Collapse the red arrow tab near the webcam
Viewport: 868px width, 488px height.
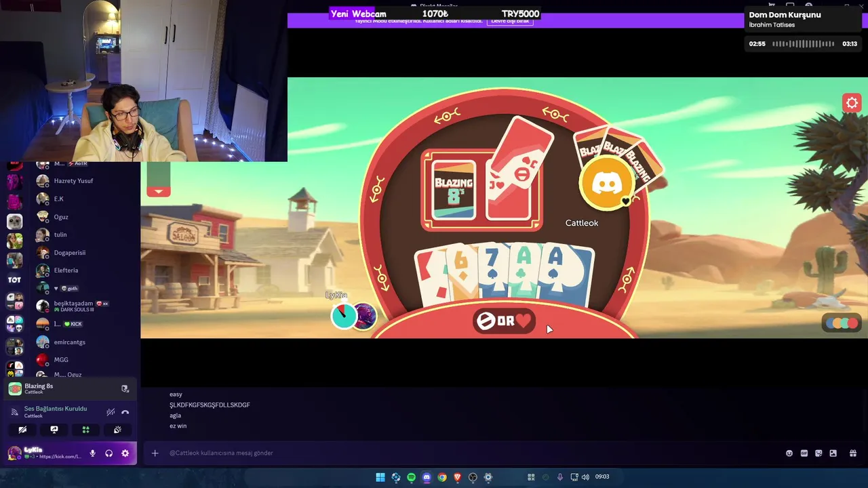[159, 192]
